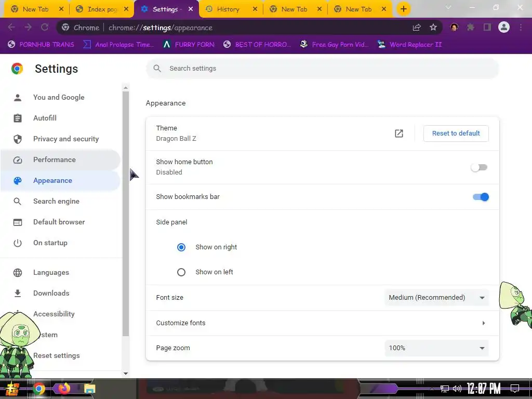Select the Show on right radio button
The height and width of the screenshot is (399, 532).
pyautogui.click(x=181, y=247)
